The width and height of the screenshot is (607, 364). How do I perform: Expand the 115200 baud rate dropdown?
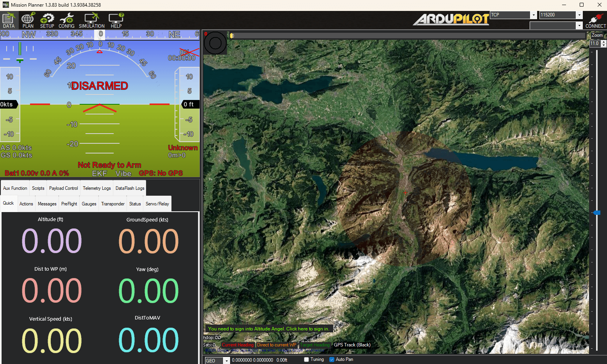pos(578,15)
